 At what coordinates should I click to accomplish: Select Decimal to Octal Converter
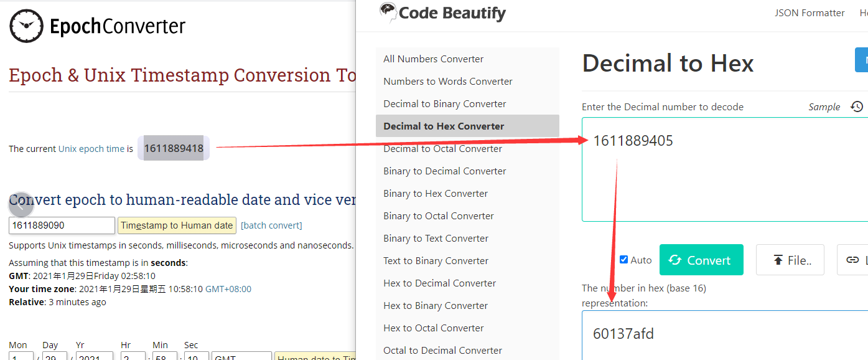[x=467, y=148]
